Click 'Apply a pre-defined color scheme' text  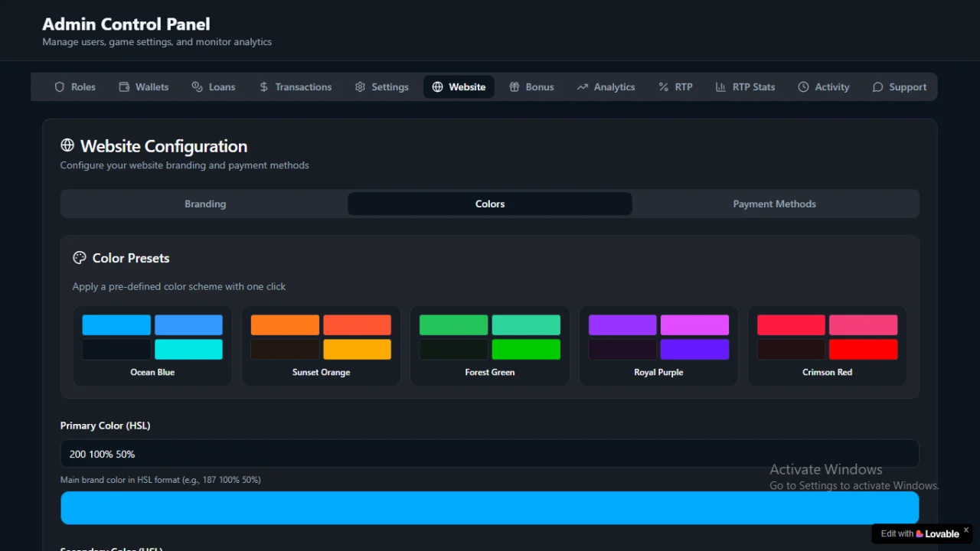179,286
